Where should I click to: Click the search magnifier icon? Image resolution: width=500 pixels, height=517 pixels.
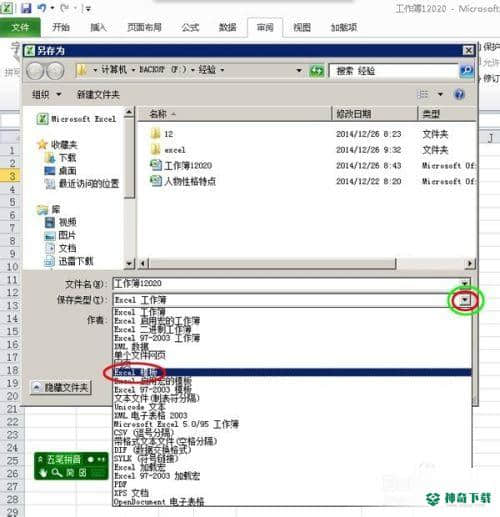coord(466,71)
